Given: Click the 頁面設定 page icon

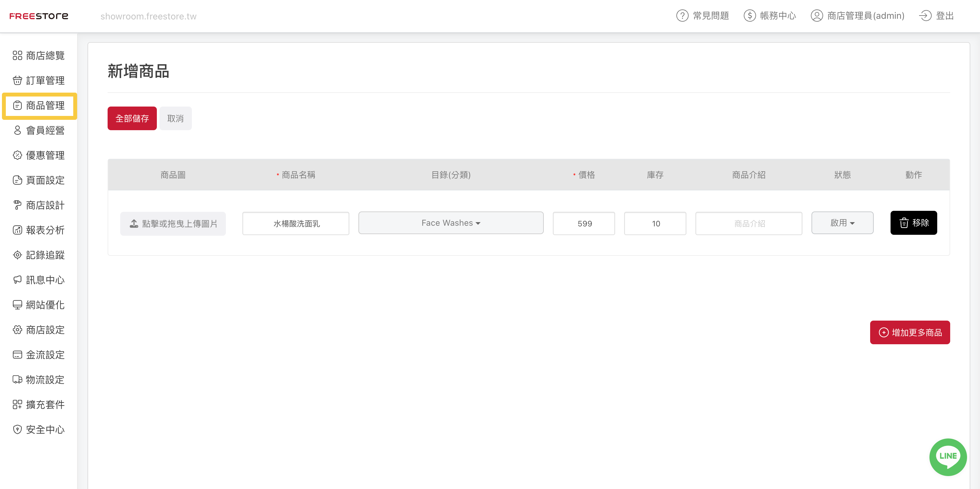Looking at the screenshot, I should [x=17, y=180].
